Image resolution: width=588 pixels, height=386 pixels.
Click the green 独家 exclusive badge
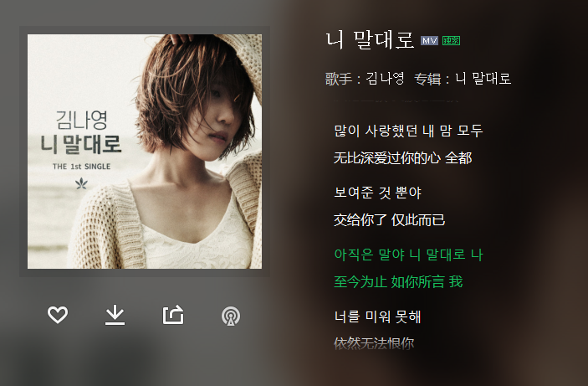451,40
